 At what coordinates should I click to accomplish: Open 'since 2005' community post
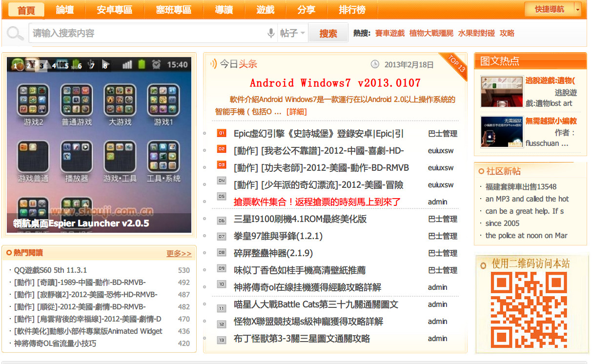coord(502,223)
